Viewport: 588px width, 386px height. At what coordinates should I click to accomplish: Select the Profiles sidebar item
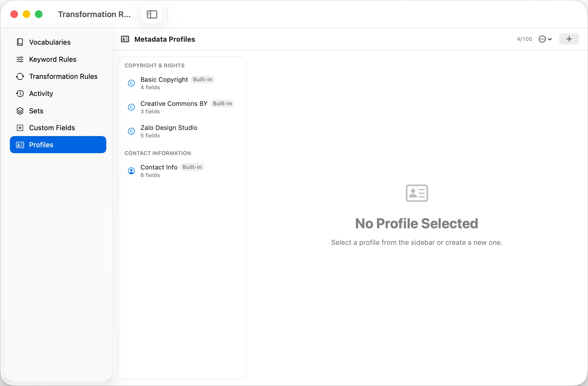tap(58, 145)
